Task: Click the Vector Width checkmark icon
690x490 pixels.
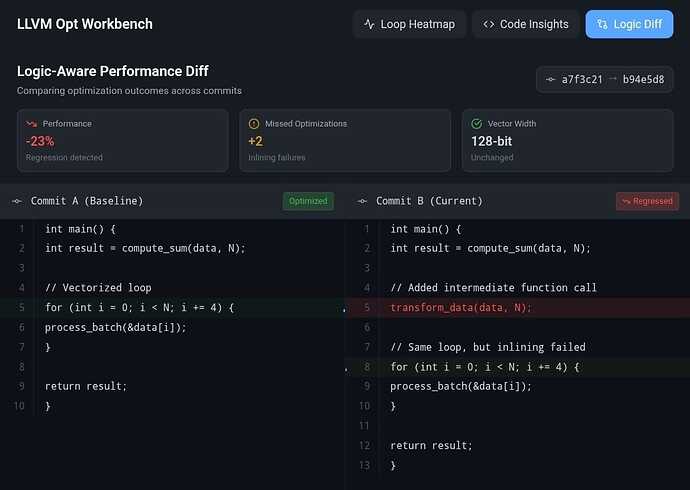Action: coord(477,124)
